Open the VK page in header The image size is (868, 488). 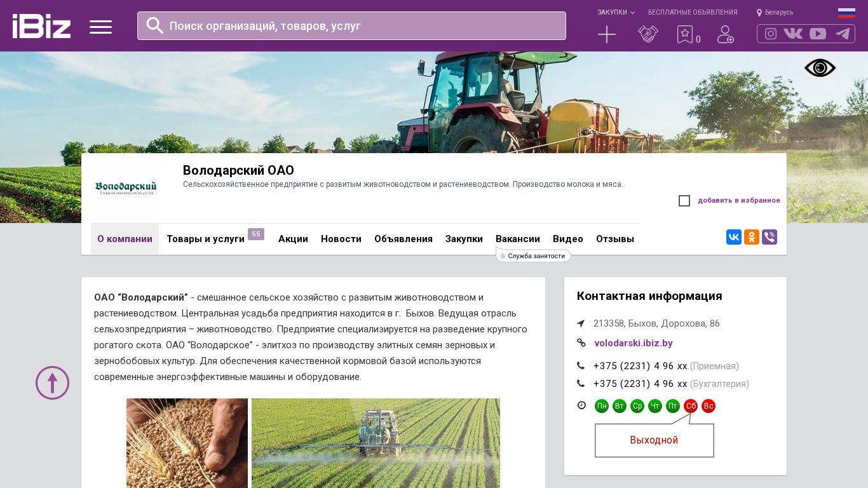coord(793,34)
